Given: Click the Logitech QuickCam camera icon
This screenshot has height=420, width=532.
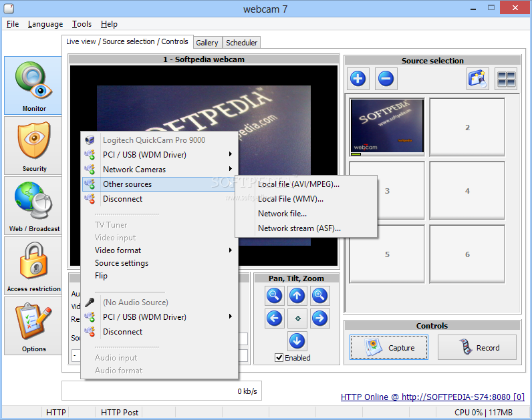Looking at the screenshot, I should pyautogui.click(x=90, y=140).
